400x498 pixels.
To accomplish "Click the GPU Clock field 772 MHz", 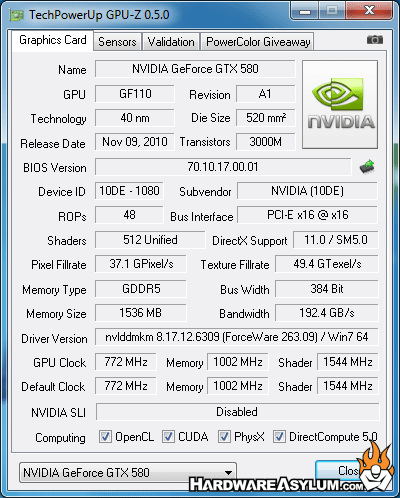I will pyautogui.click(x=126, y=362).
